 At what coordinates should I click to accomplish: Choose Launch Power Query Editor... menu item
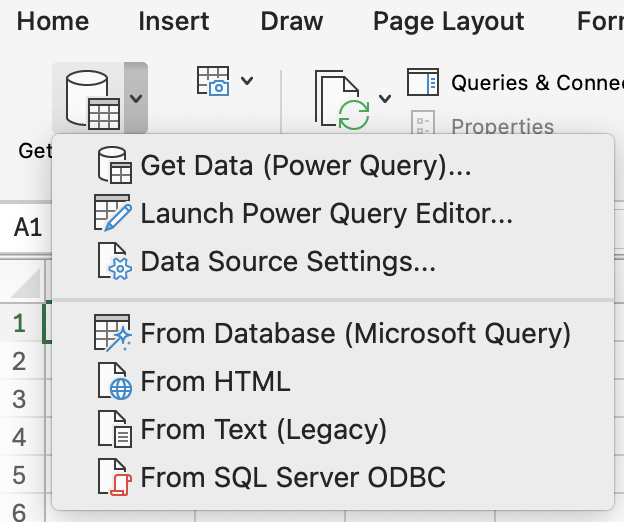pos(333,214)
